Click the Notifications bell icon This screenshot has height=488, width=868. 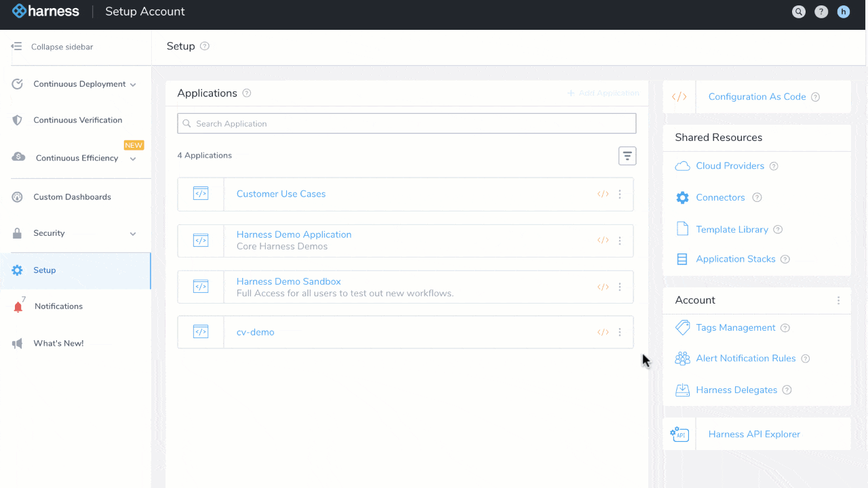(18, 306)
